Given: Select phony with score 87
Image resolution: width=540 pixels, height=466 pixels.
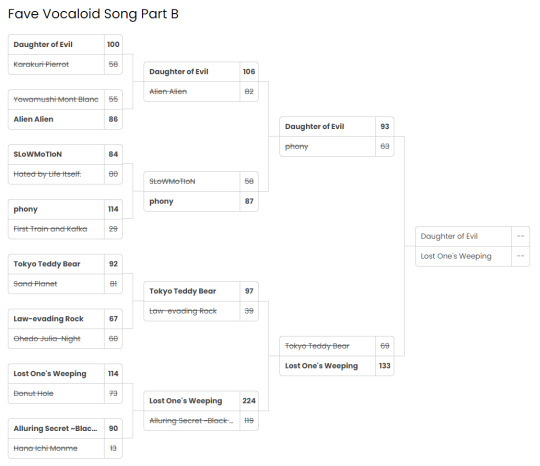Looking at the screenshot, I should [x=201, y=201].
